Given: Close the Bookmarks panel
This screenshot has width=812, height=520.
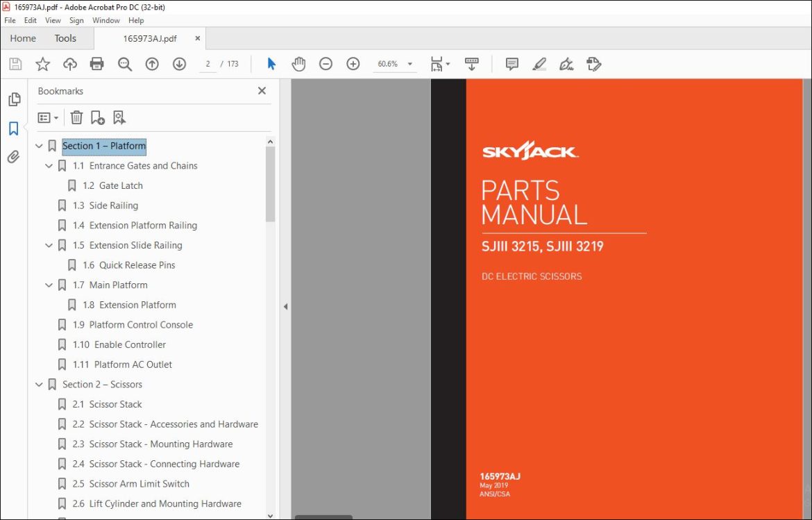Looking at the screenshot, I should click(262, 91).
